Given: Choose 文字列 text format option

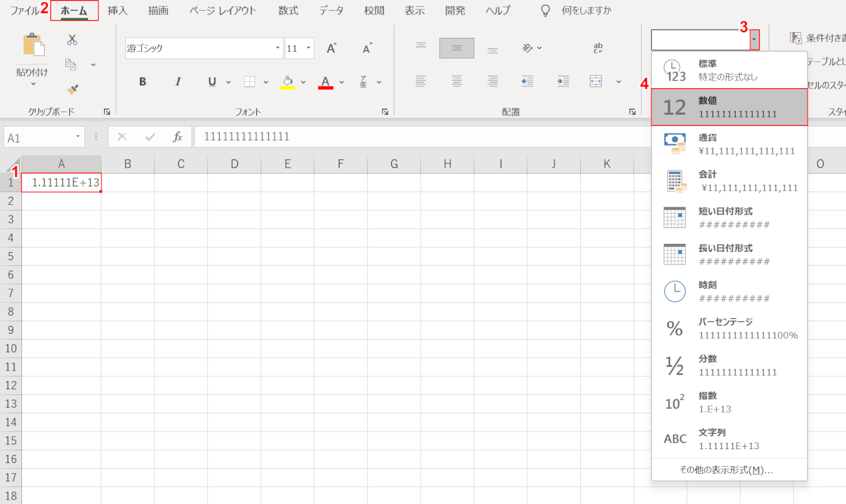Looking at the screenshot, I should (x=729, y=439).
